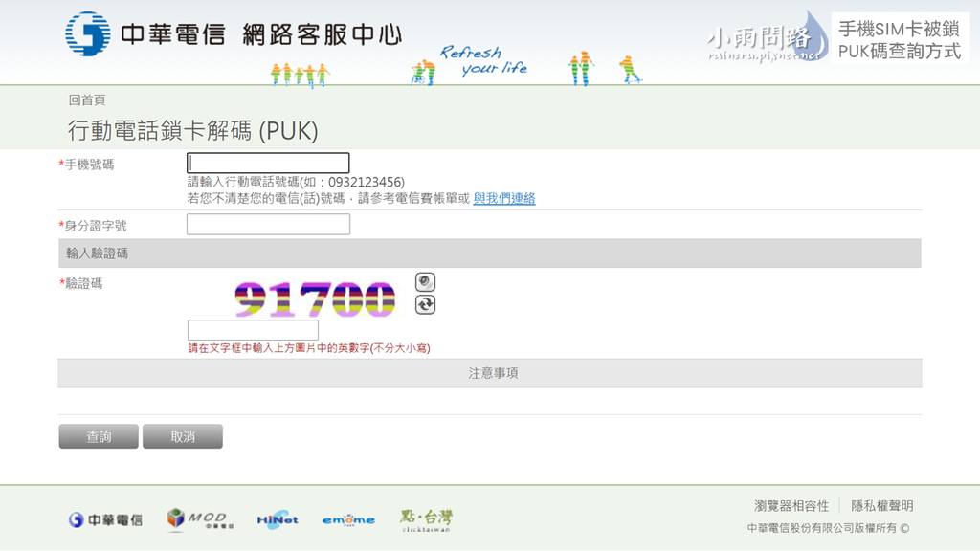Viewport: 980px width, 551px height.
Task: Open the 與我們連絡 contact link
Action: [504, 199]
